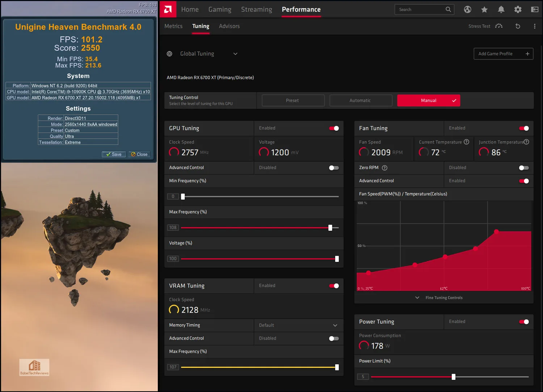Image resolution: width=543 pixels, height=392 pixels.
Task: Click the Global Tuning globe icon
Action: (x=169, y=54)
